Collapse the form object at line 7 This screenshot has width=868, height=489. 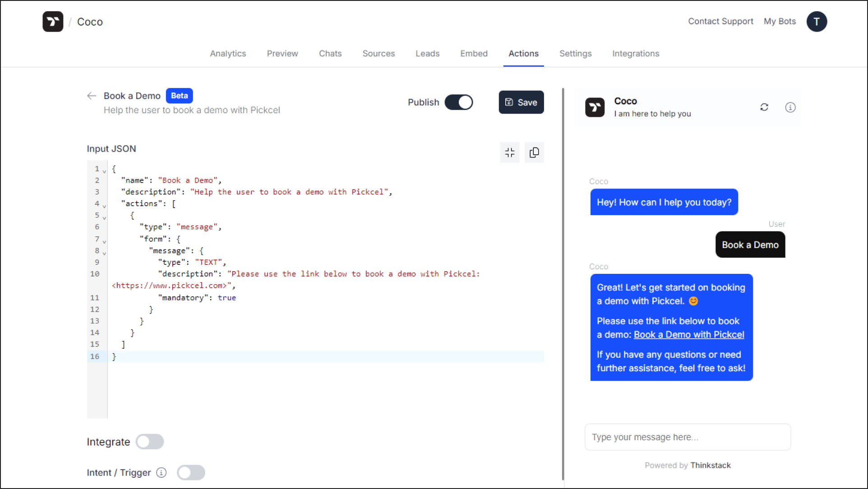pos(104,241)
